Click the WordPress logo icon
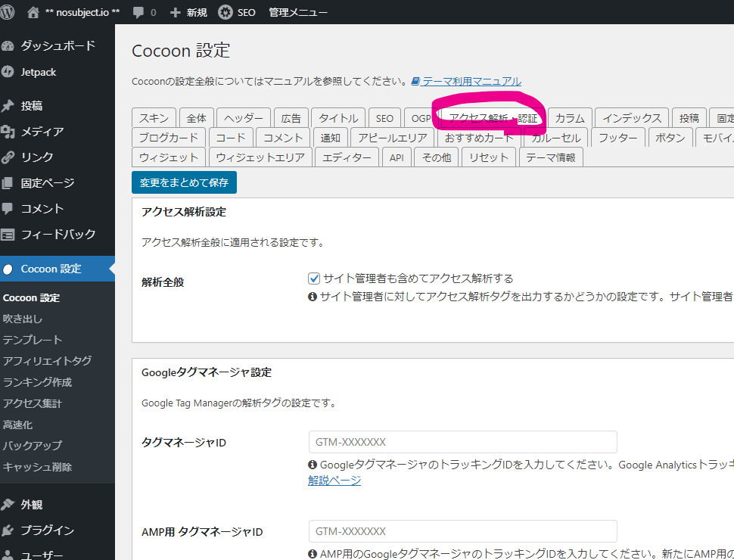 point(7,12)
